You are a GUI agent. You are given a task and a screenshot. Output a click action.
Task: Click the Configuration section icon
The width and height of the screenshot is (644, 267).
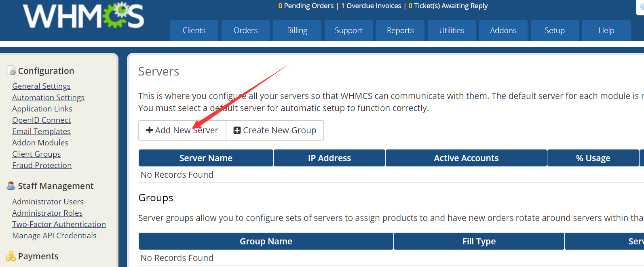(11, 71)
